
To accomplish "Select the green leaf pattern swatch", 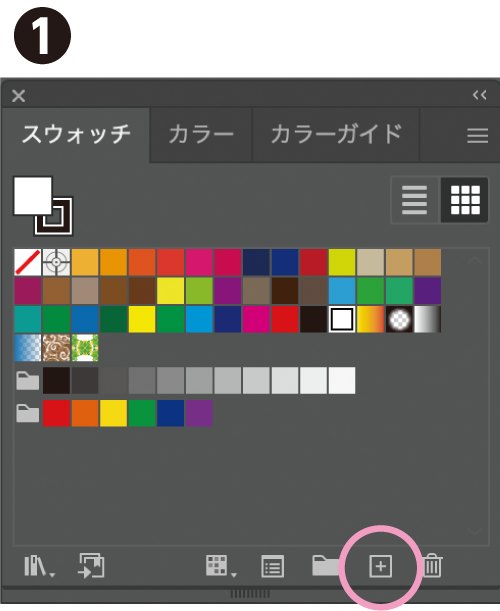I will pyautogui.click(x=85, y=348).
